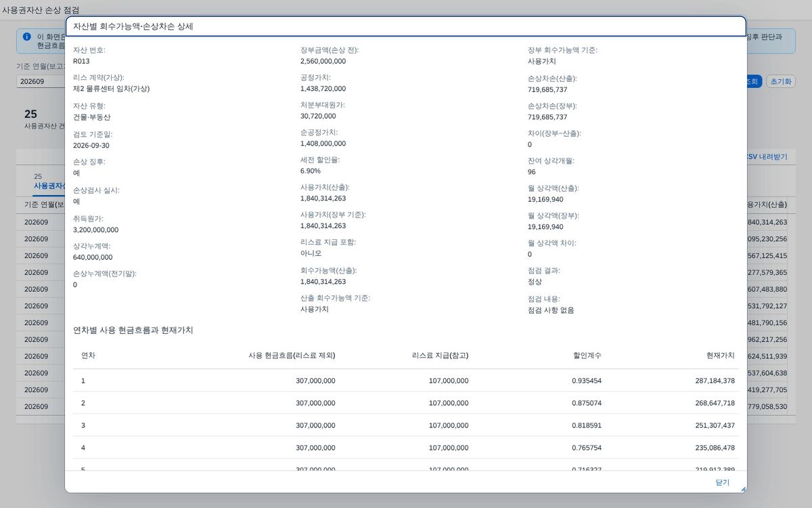Click the 장부 회수가능액 기준 value 사용가치
The height and width of the screenshot is (508, 812).
coord(542,61)
